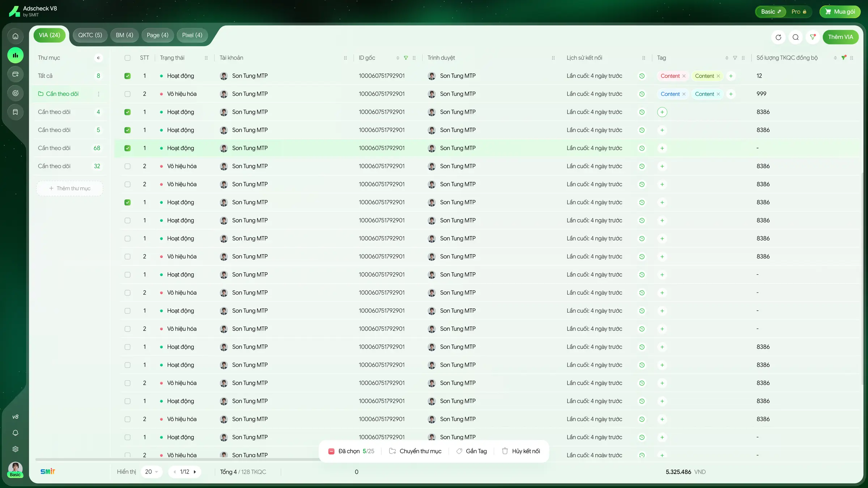Remove the first red Content tag

684,76
